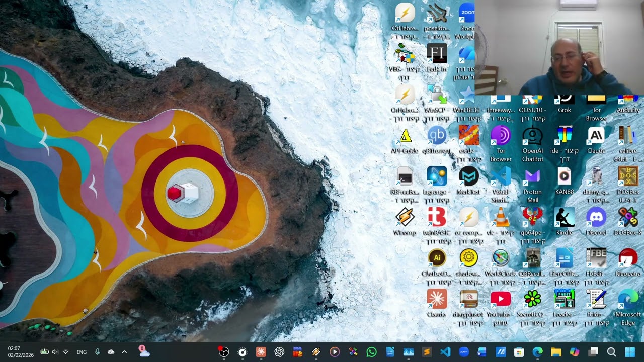Launch the lagrange desktop shortcut
This screenshot has width=644, height=362.
(437, 176)
